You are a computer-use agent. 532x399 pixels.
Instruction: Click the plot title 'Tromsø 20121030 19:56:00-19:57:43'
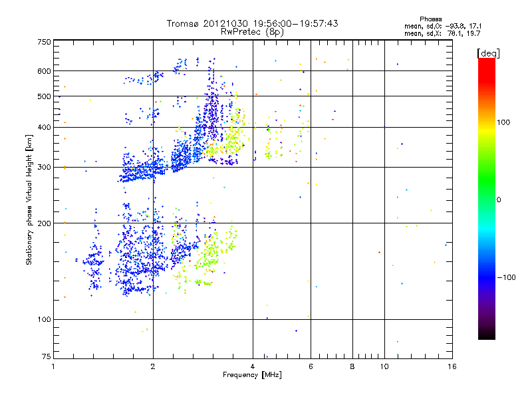[252, 23]
